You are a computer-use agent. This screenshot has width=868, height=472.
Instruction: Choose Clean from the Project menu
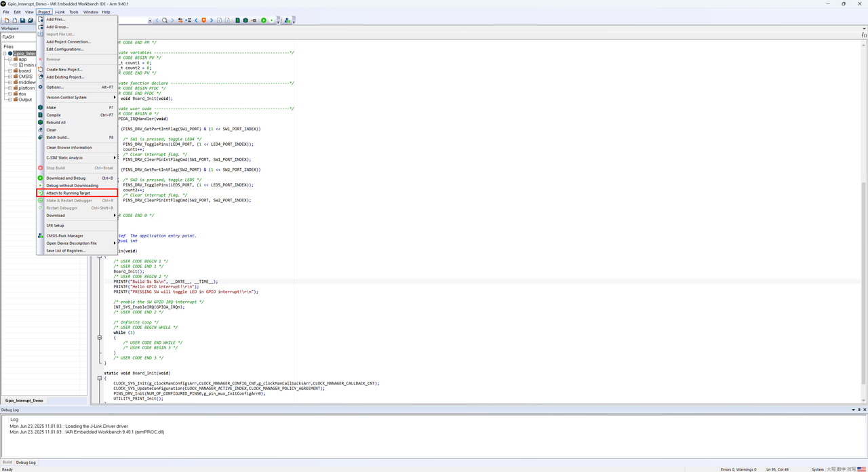coord(77,130)
